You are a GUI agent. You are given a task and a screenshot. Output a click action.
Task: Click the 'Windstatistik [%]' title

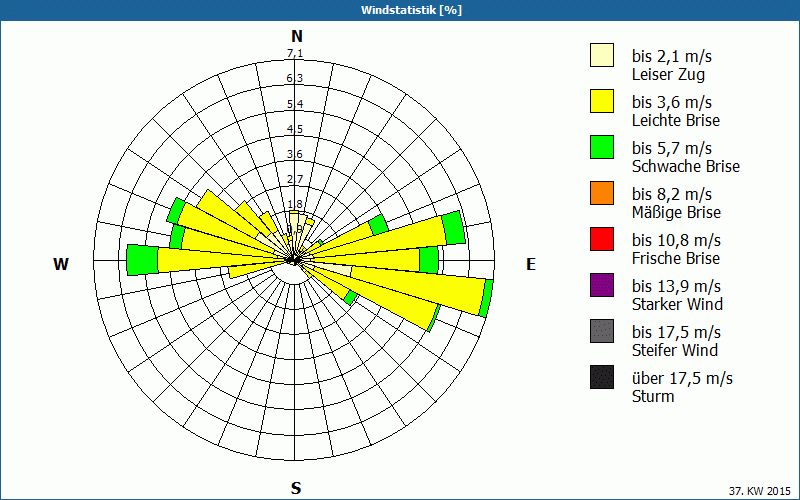click(411, 10)
